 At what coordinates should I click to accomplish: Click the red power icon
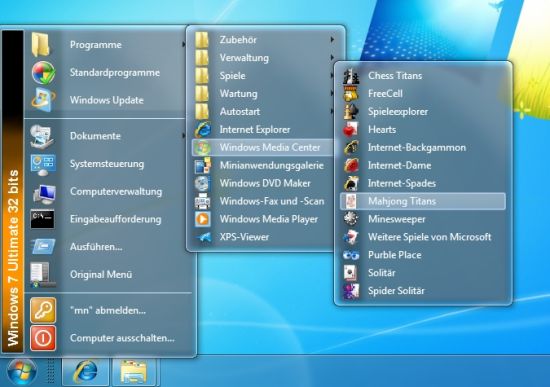43,338
